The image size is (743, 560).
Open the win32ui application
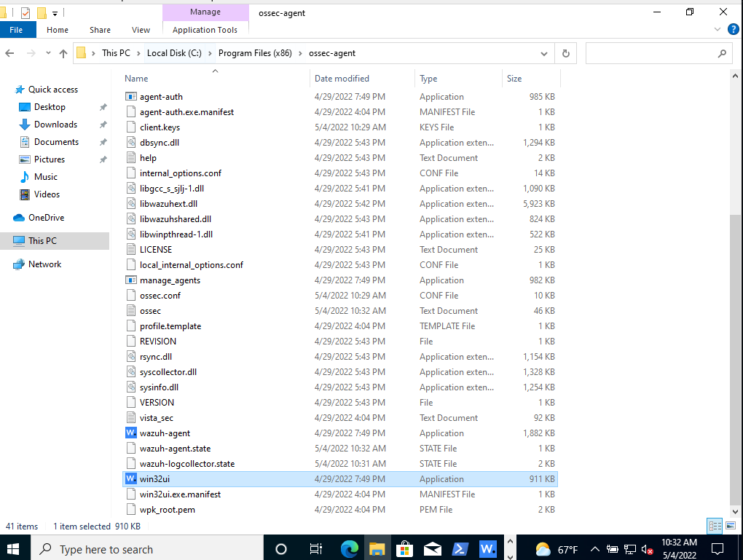tap(155, 478)
